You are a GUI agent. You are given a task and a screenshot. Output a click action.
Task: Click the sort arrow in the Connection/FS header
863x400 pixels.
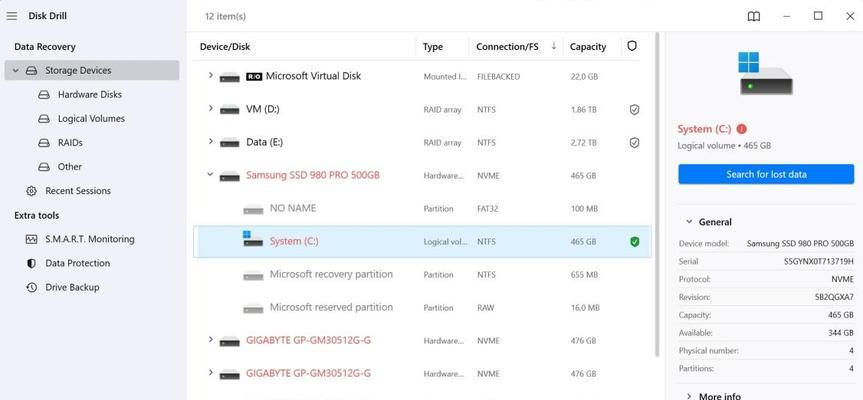coord(554,46)
